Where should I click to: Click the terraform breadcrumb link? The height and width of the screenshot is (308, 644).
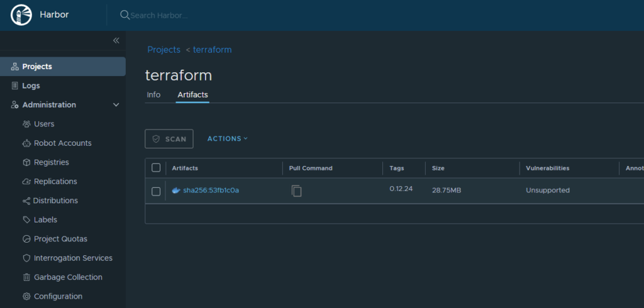[213, 50]
